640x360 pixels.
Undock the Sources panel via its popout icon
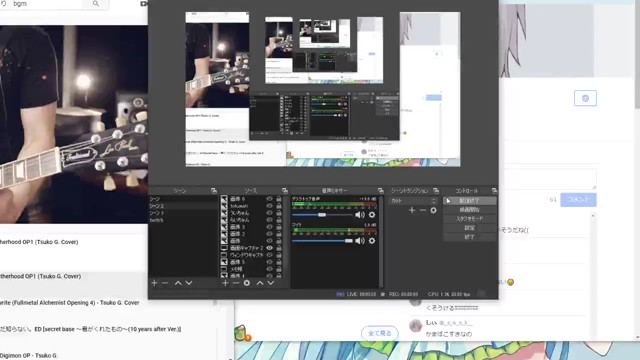[x=284, y=191]
